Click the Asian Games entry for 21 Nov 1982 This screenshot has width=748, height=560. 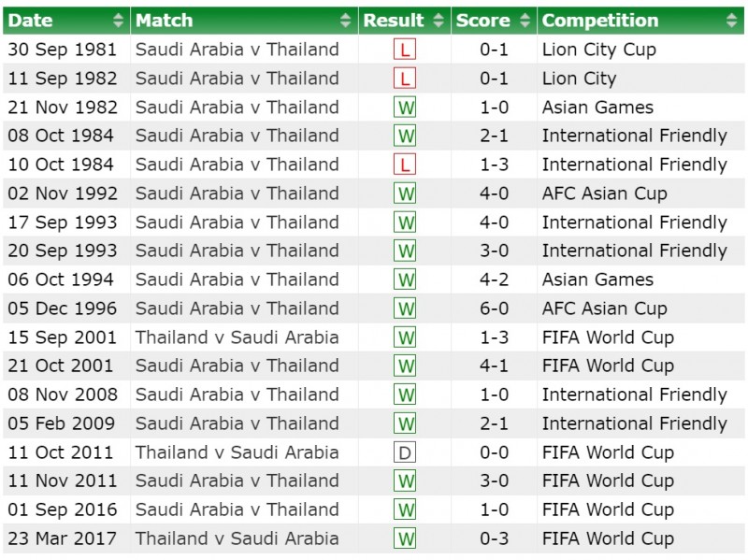[597, 108]
